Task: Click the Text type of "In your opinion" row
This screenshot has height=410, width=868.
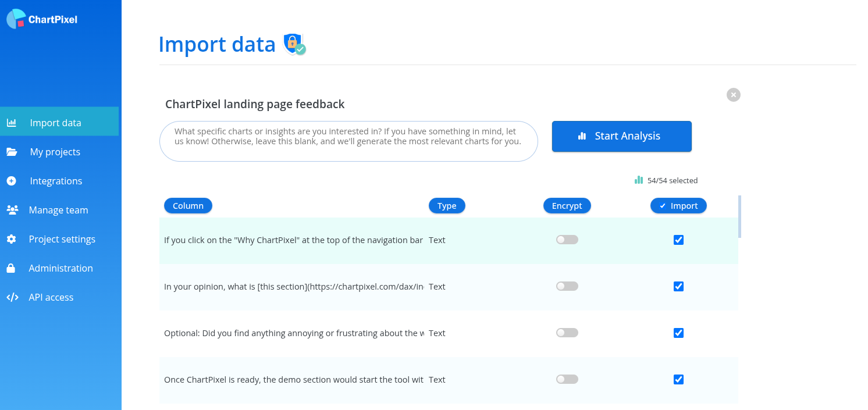Action: coord(437,287)
